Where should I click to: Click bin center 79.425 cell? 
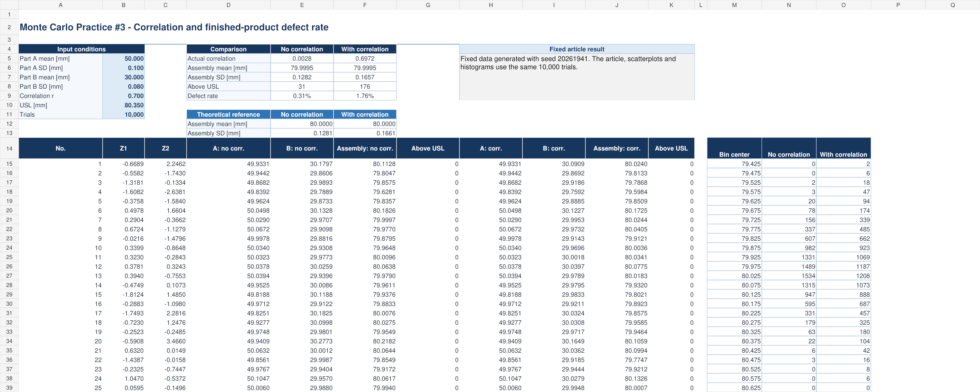pyautogui.click(x=734, y=164)
